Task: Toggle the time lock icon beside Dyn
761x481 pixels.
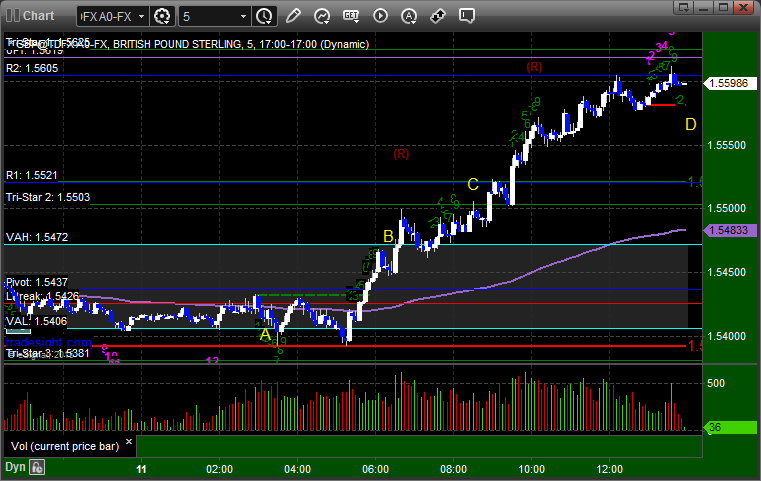Action: pos(37,467)
